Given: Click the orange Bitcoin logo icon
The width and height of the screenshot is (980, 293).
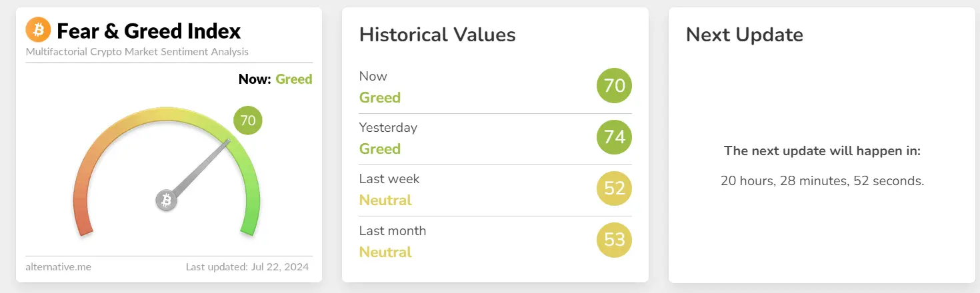Looking at the screenshot, I should pos(38,30).
